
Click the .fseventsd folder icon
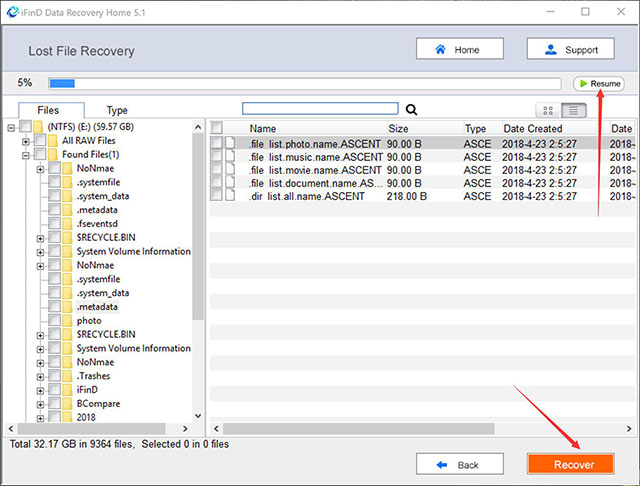[x=67, y=224]
